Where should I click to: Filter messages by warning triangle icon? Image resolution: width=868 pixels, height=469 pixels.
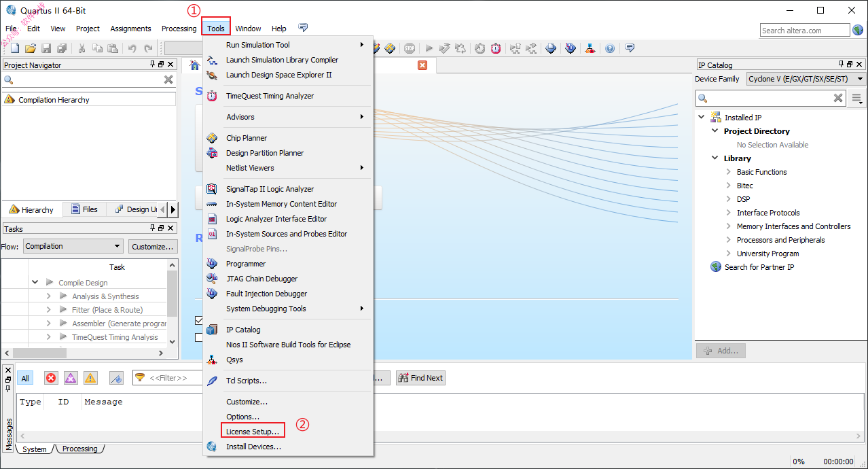(90, 378)
